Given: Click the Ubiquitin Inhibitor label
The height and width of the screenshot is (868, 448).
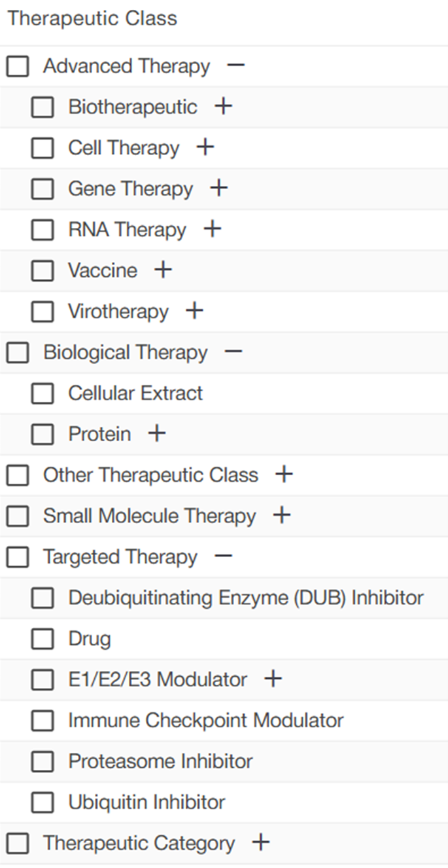Looking at the screenshot, I should click(146, 802).
